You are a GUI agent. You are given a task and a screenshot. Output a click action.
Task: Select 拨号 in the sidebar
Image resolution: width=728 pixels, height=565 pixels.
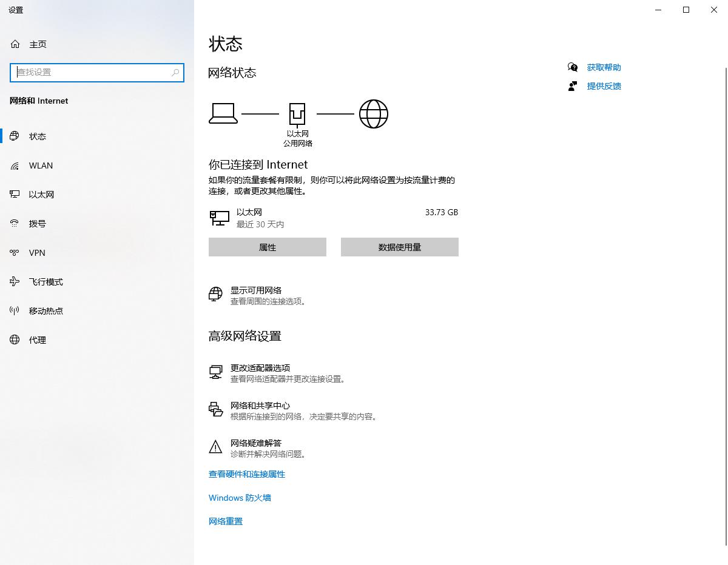tap(97, 224)
